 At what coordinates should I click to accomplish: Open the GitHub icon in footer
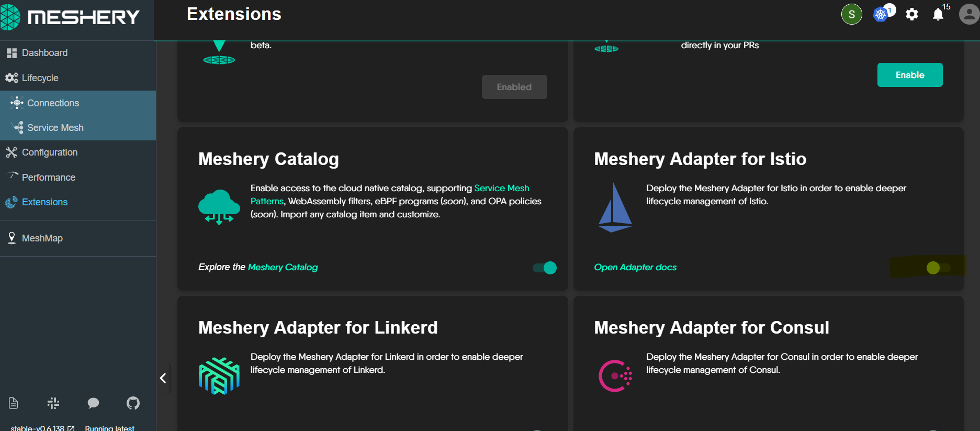click(x=133, y=403)
